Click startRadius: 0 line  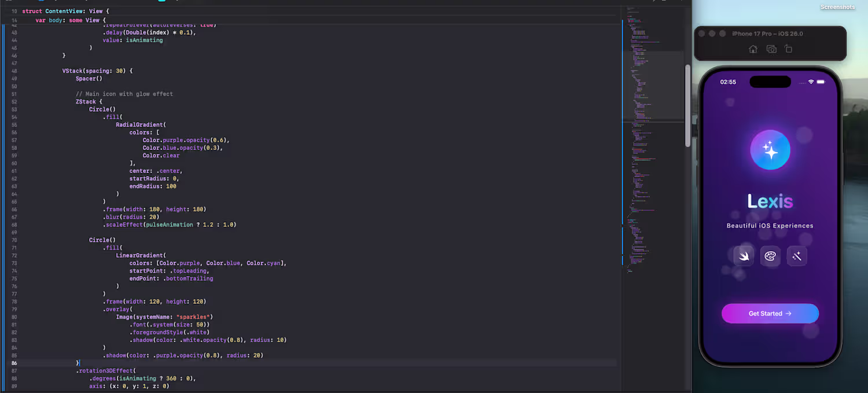pos(154,178)
